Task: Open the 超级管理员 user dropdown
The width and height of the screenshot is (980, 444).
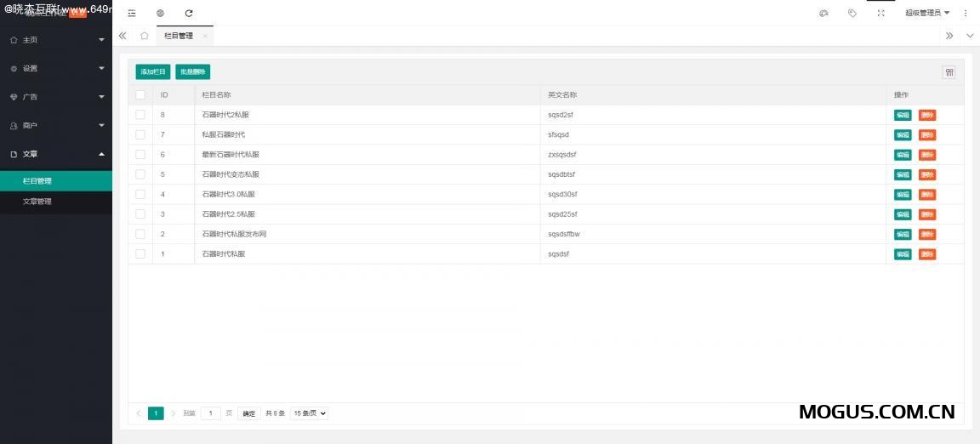Action: pos(927,13)
